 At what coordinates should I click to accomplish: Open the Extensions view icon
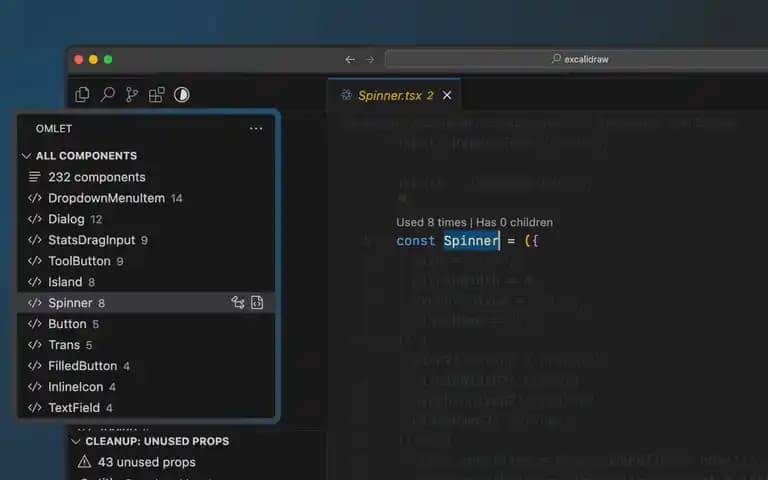point(157,95)
